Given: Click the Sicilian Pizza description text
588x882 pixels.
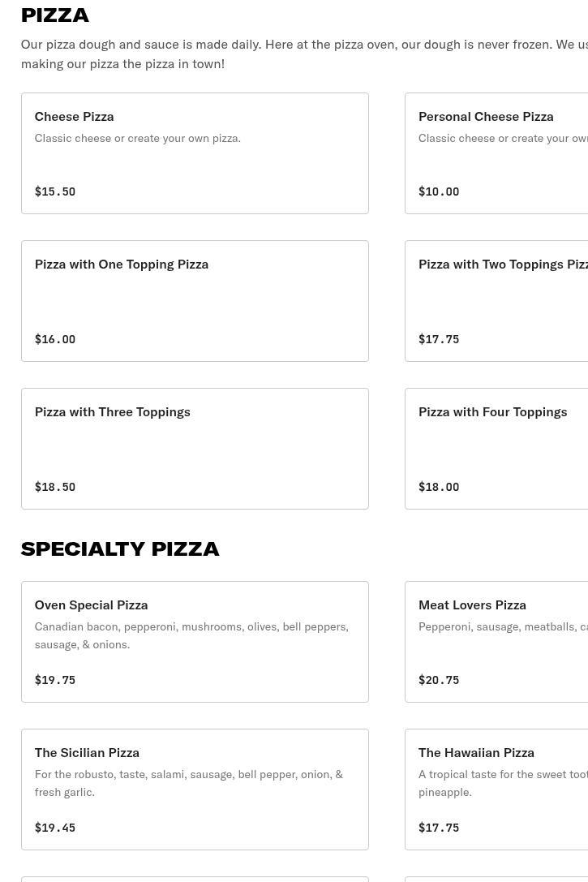Looking at the screenshot, I should click(x=188, y=783).
